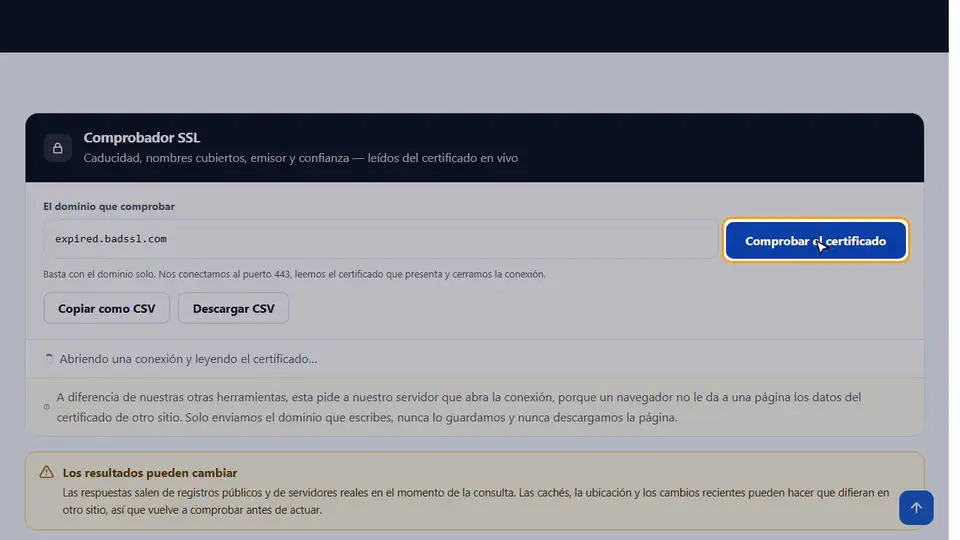Click Comprobar el certificado button

coord(815,241)
